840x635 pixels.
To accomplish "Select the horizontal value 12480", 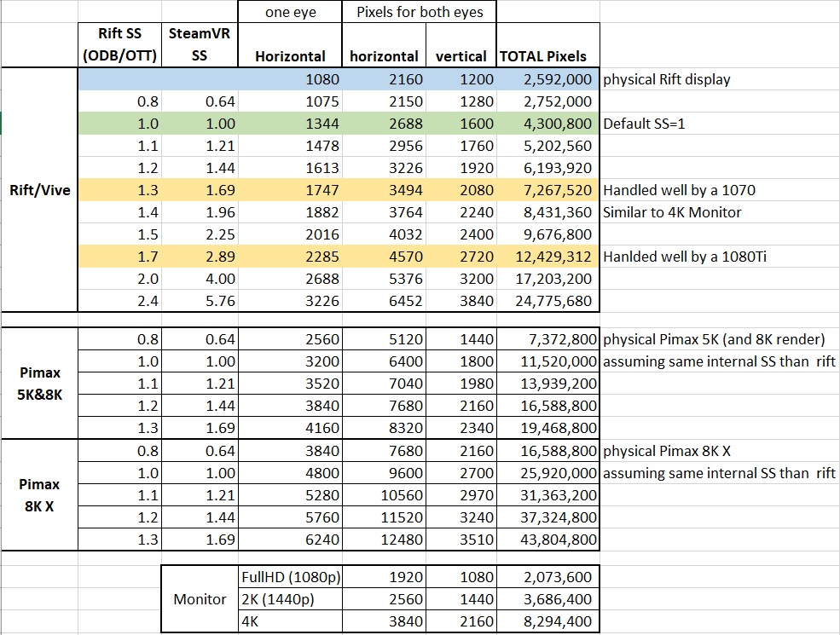I will tap(384, 540).
